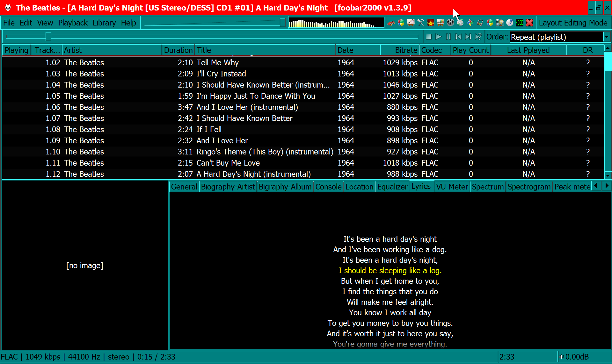Open the File menu
Image resolution: width=612 pixels, height=364 pixels.
coord(9,23)
